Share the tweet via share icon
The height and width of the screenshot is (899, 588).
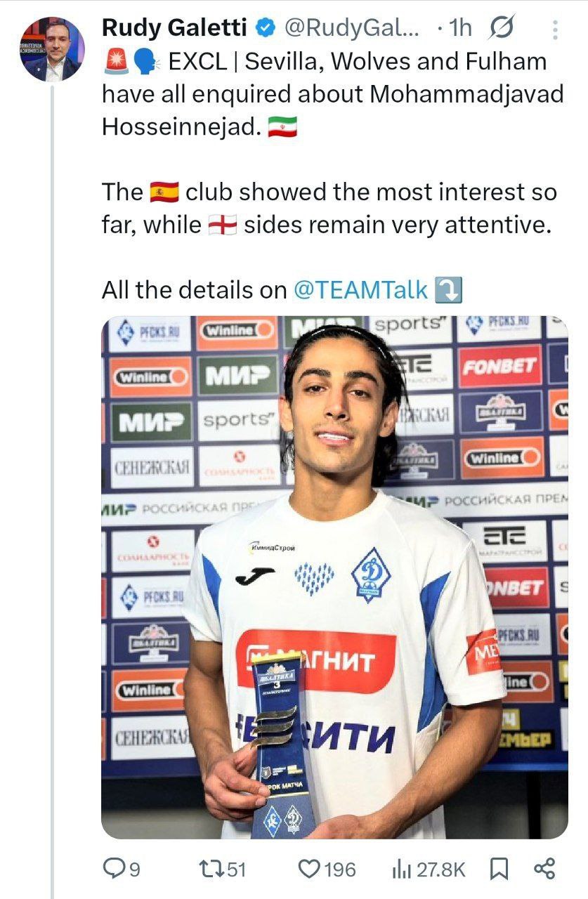click(x=544, y=869)
